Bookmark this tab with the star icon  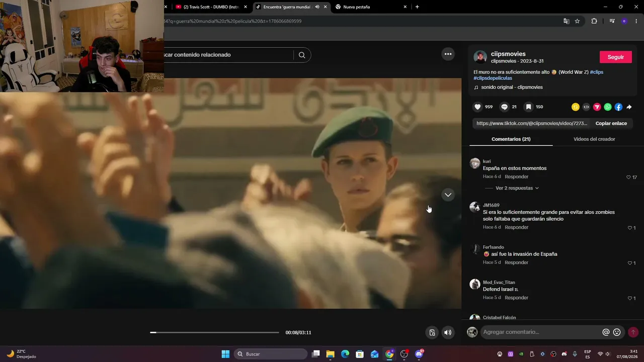(x=577, y=21)
